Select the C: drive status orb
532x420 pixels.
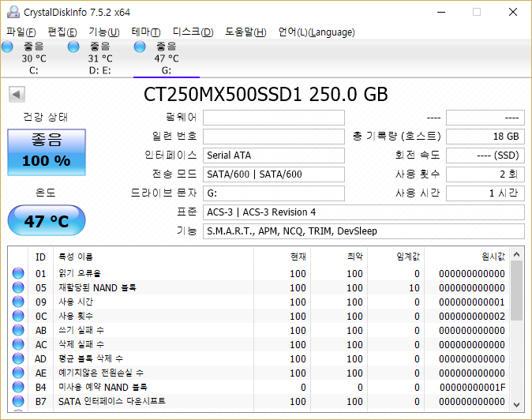click(x=7, y=47)
